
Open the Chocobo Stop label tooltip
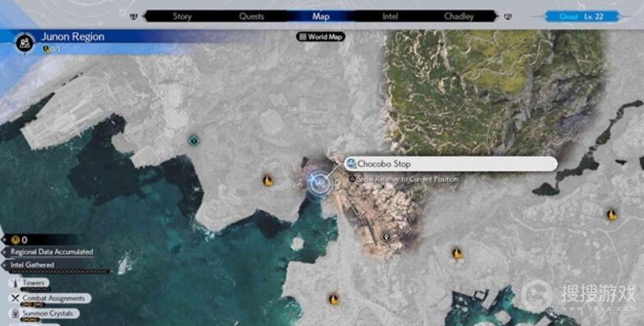[450, 163]
